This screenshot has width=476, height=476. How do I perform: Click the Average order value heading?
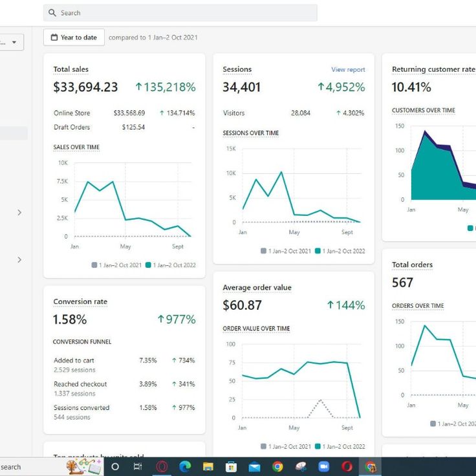click(x=257, y=287)
